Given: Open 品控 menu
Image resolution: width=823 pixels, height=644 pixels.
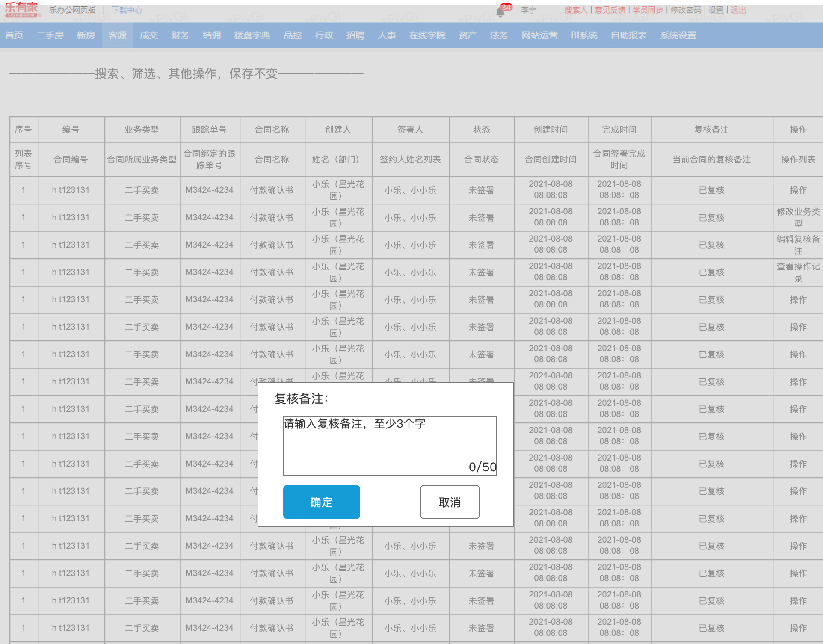Looking at the screenshot, I should point(293,35).
